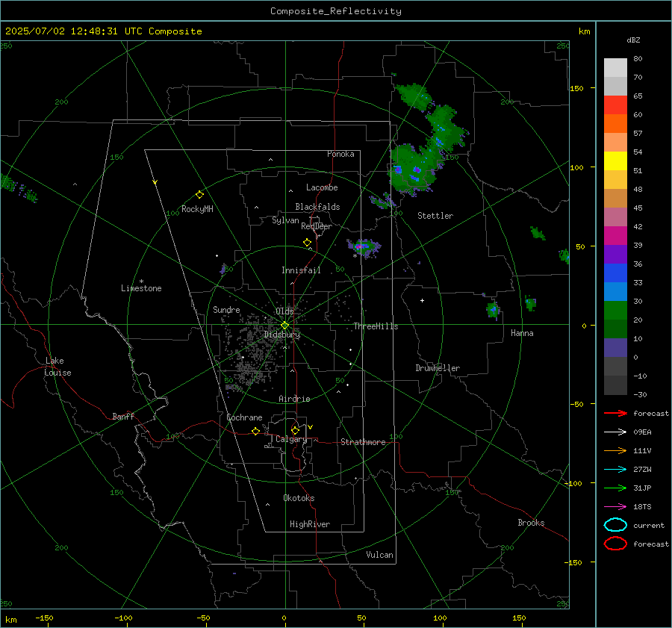Screen dimensions: 672x628
Task: Select the magenta 42-39 dBZ color swatch
Action: 615,236
